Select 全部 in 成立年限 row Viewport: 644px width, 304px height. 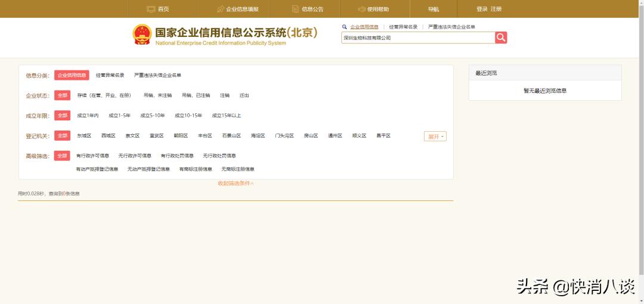pos(62,116)
